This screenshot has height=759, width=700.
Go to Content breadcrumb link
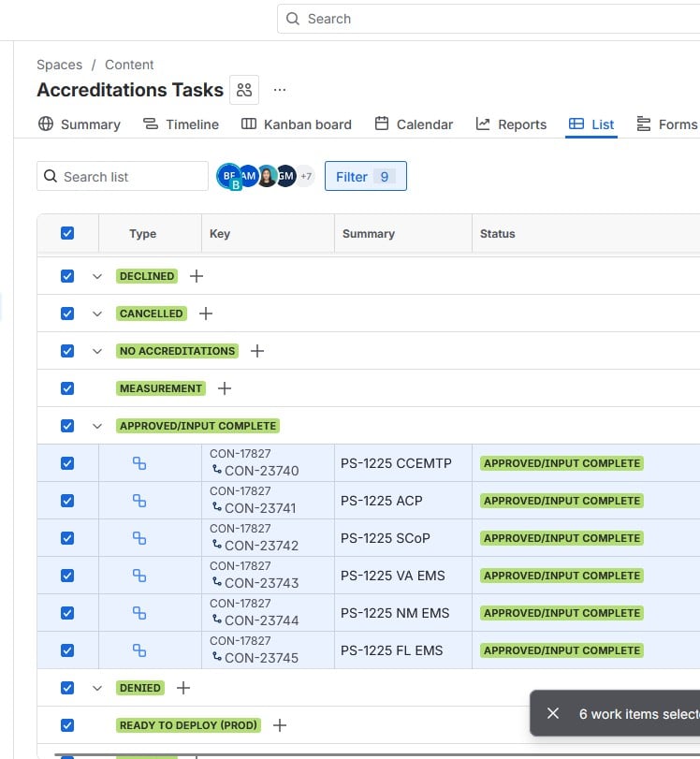click(129, 65)
